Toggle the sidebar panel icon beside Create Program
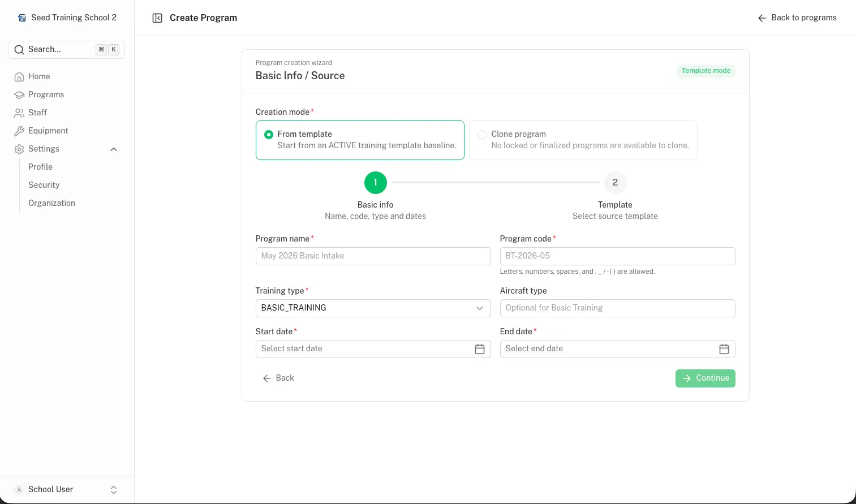 (x=157, y=18)
